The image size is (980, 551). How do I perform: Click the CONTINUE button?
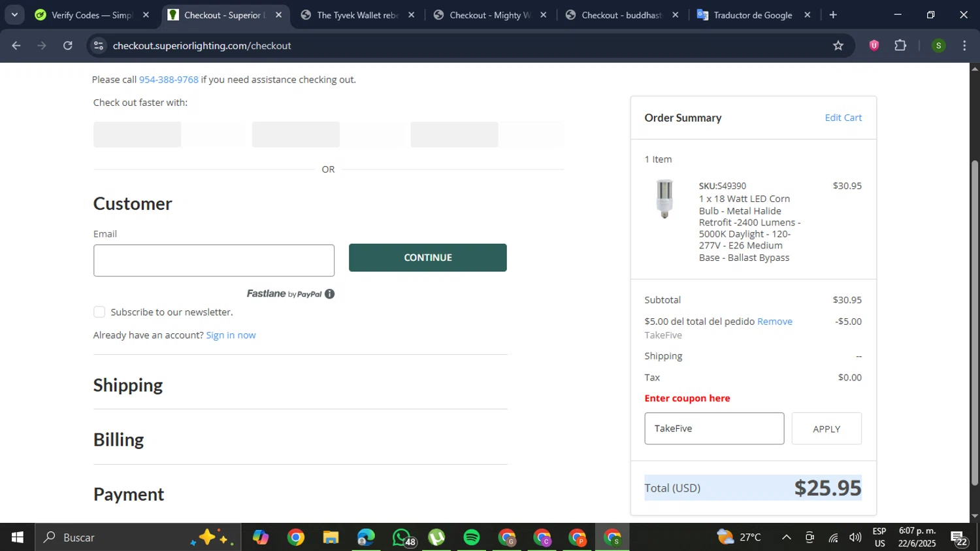(x=428, y=258)
